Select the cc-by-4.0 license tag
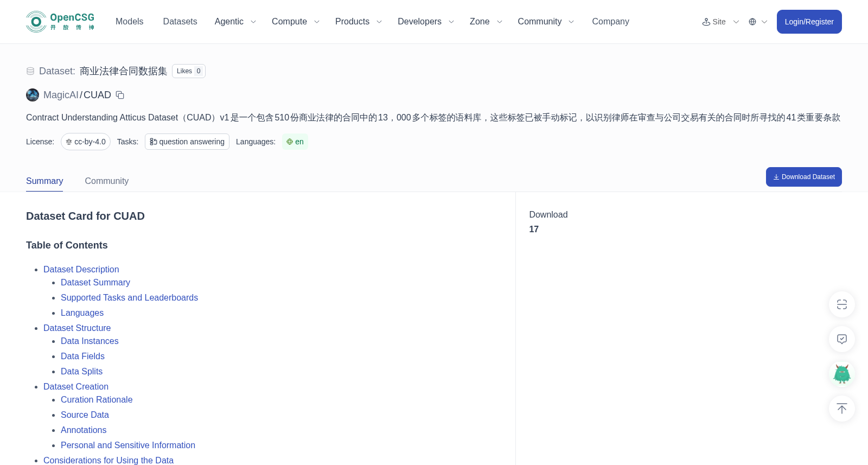Viewport: 868px width, 465px height. pos(86,142)
